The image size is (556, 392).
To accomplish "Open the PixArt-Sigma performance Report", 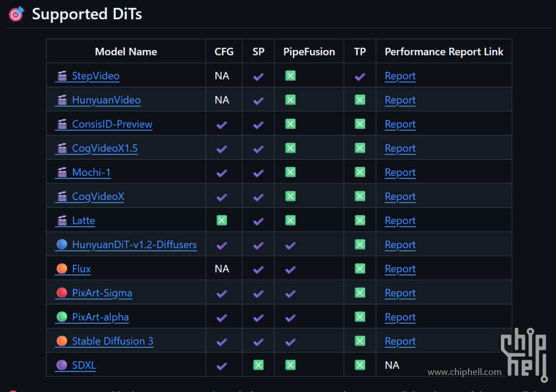I will pos(400,293).
